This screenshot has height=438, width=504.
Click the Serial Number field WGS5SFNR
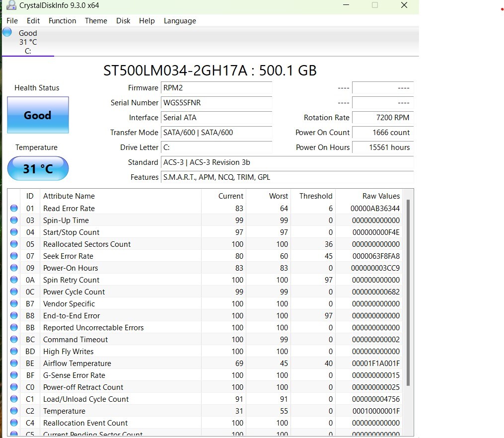[216, 103]
